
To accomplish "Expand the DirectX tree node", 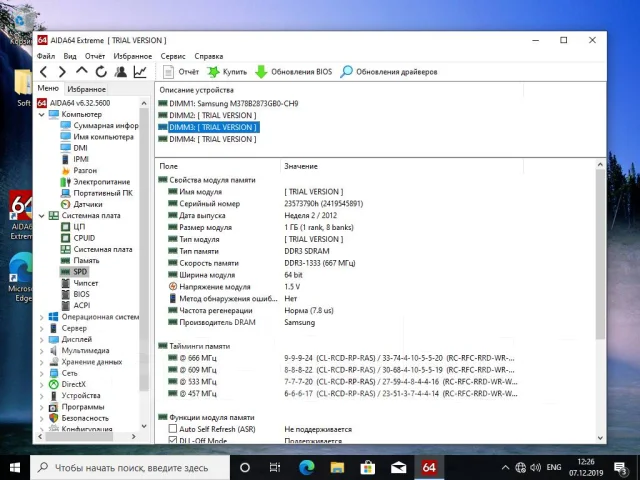I will point(42,384).
